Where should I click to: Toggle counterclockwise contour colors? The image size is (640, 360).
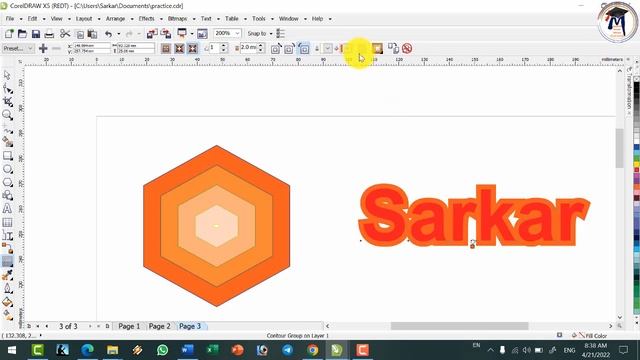click(x=304, y=49)
